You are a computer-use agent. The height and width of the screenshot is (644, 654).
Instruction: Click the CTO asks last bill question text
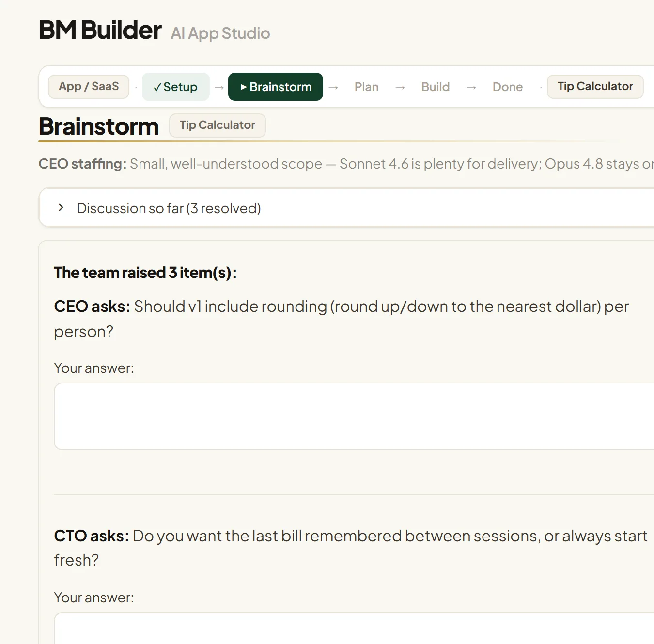[351, 548]
